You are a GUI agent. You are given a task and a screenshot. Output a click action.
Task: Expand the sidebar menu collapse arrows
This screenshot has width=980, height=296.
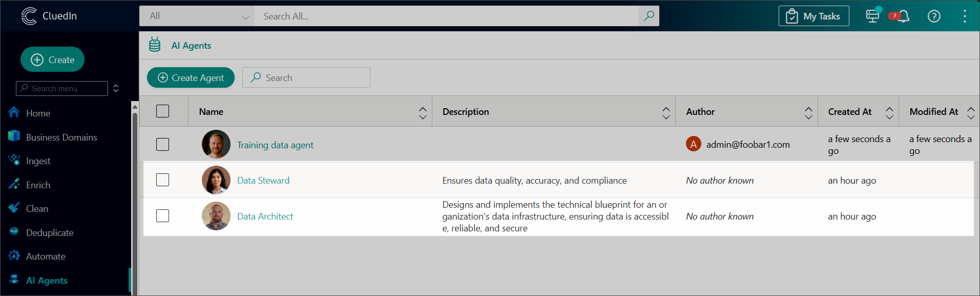click(116, 88)
